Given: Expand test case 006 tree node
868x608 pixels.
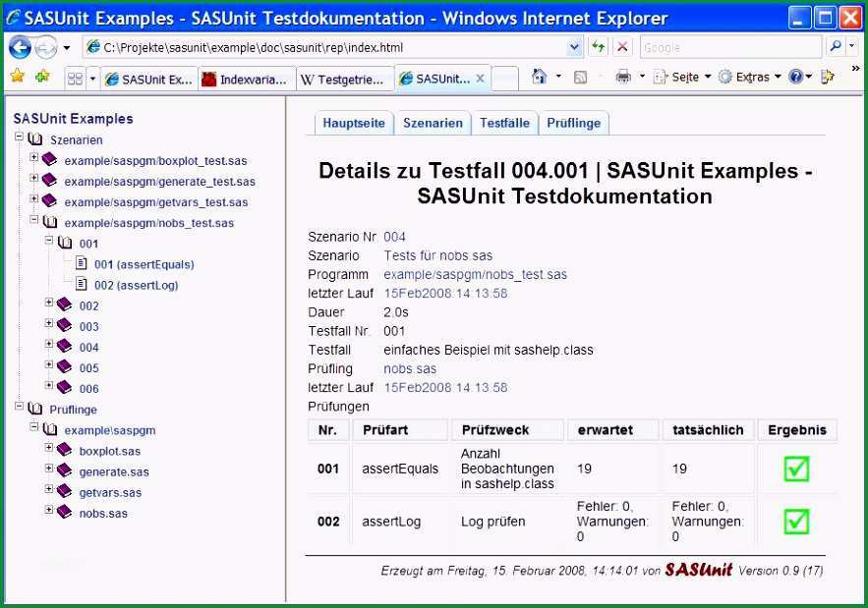Looking at the screenshot, I should (x=49, y=385).
